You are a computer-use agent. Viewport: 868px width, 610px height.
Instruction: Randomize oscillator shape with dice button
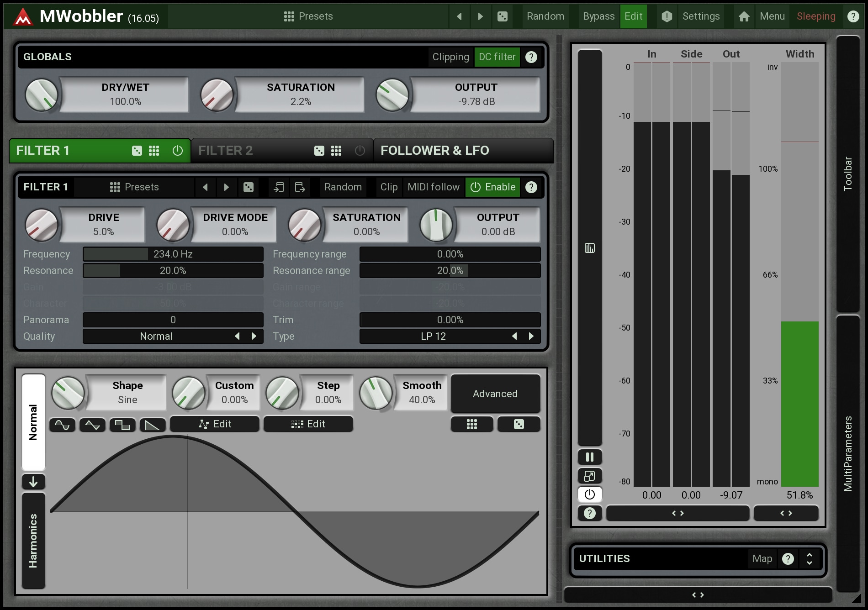tap(519, 424)
